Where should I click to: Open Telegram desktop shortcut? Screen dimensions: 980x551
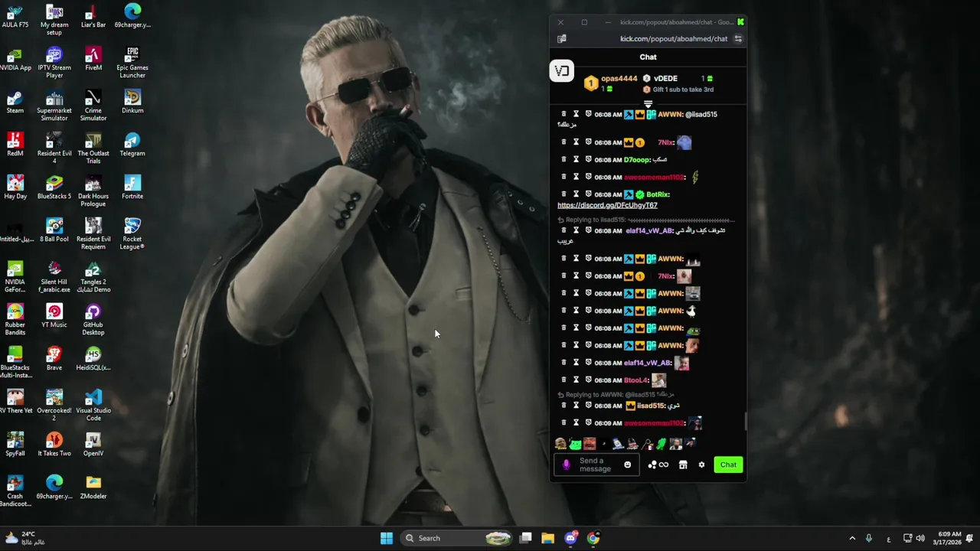(132, 144)
